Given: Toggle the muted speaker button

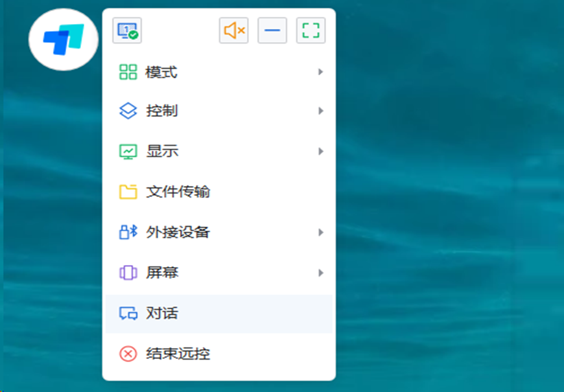Looking at the screenshot, I should pyautogui.click(x=234, y=30).
